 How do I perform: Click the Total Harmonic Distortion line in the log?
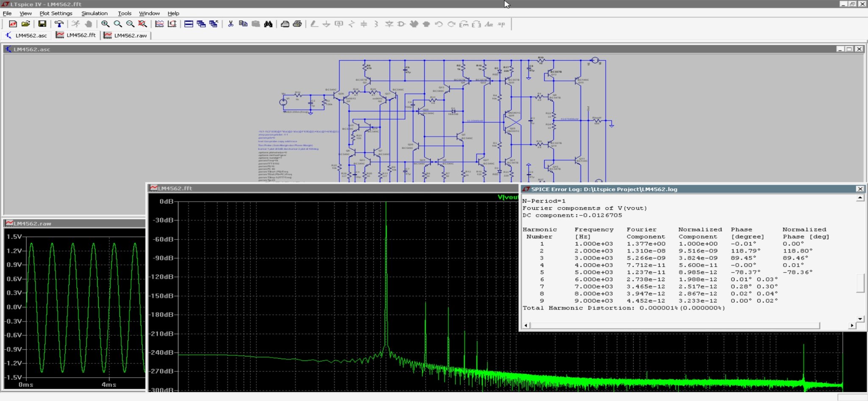623,308
